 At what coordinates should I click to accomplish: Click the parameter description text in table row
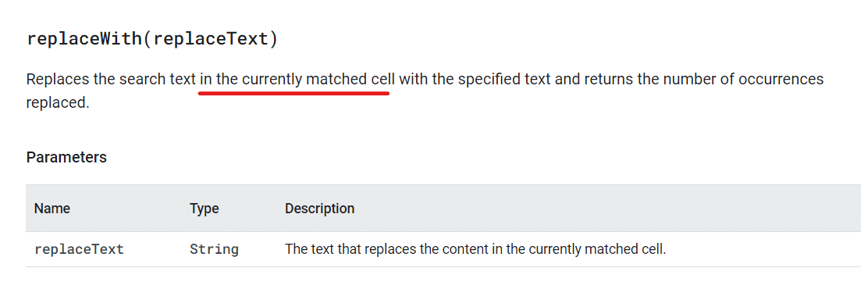pyautogui.click(x=475, y=249)
